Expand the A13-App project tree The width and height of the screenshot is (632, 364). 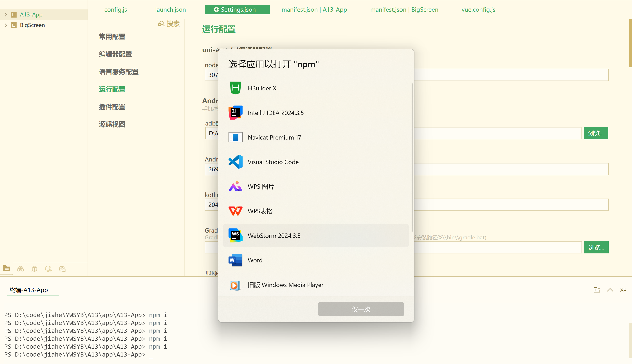[x=6, y=14]
